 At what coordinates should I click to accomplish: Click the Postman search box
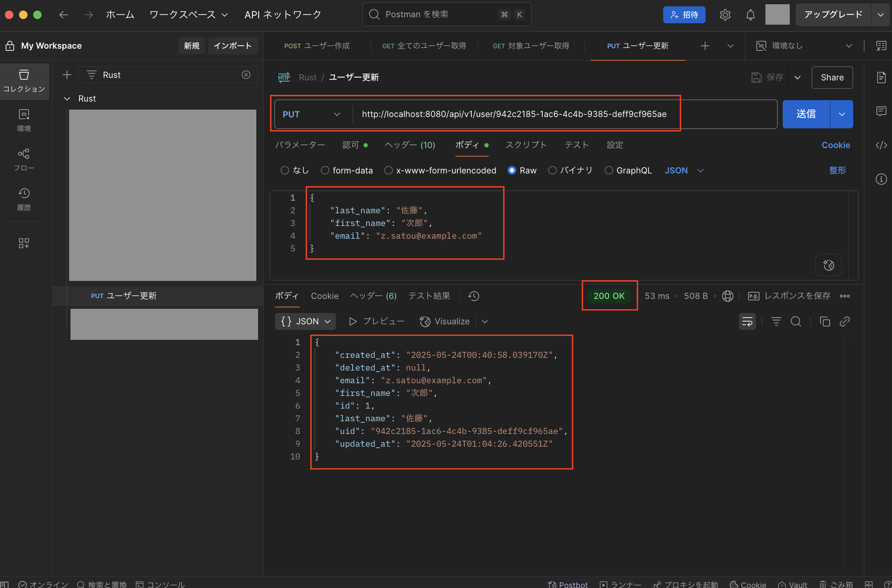[x=447, y=14]
